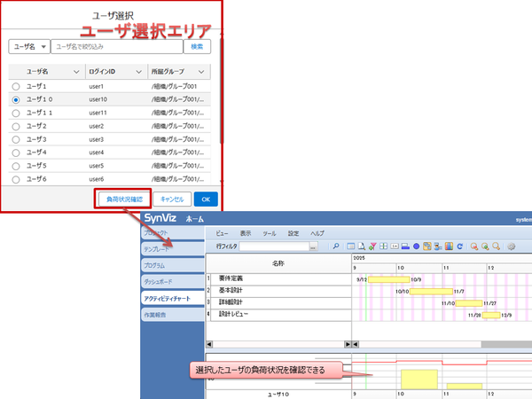The image size is (532, 399).
Task: Switch to the プロジェクト sidebar tab
Action: (x=173, y=232)
